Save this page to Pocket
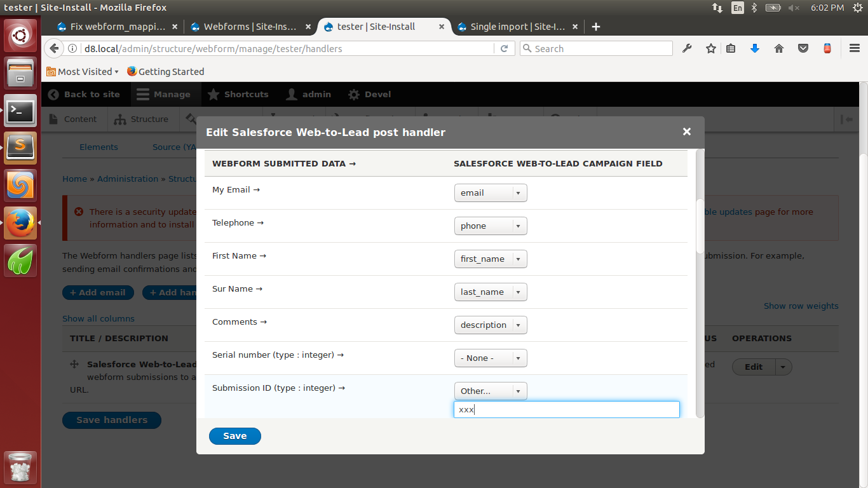Image resolution: width=868 pixels, height=488 pixels. click(803, 48)
